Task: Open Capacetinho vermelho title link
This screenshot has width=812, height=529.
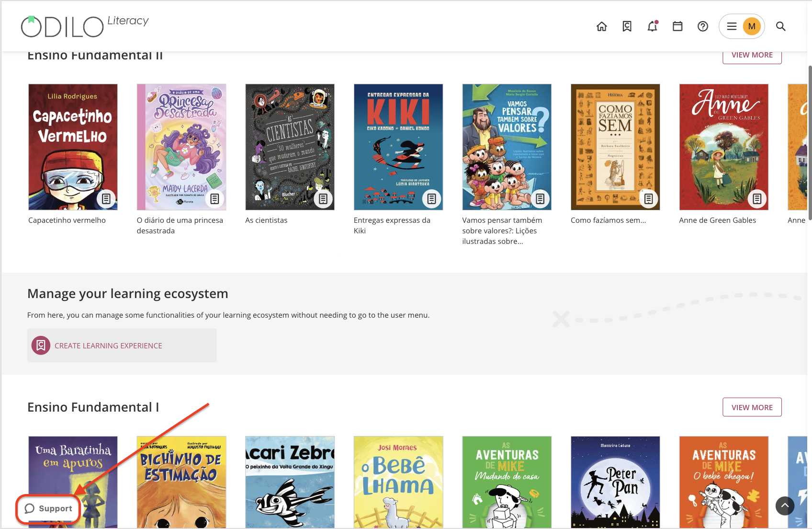Action: tap(67, 220)
